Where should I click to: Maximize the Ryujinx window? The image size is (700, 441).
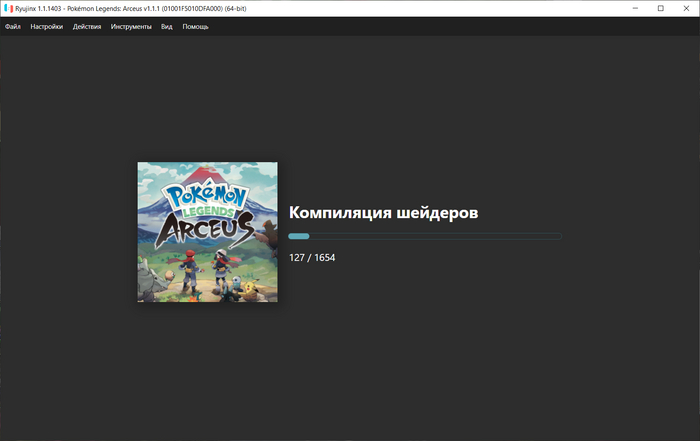pos(661,8)
